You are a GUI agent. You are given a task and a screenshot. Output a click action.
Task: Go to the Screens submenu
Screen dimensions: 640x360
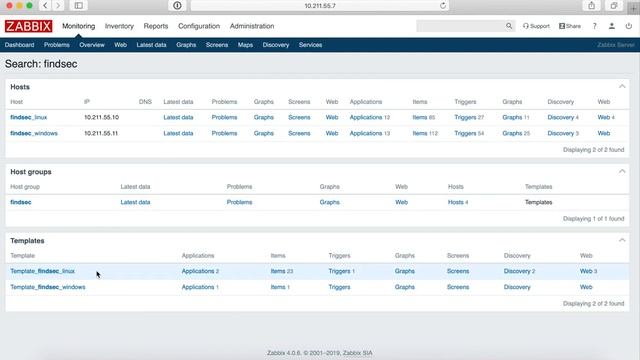[217, 45]
